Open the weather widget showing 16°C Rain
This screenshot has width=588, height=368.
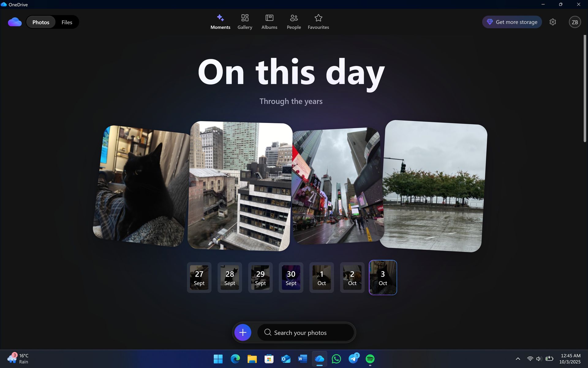tap(18, 358)
